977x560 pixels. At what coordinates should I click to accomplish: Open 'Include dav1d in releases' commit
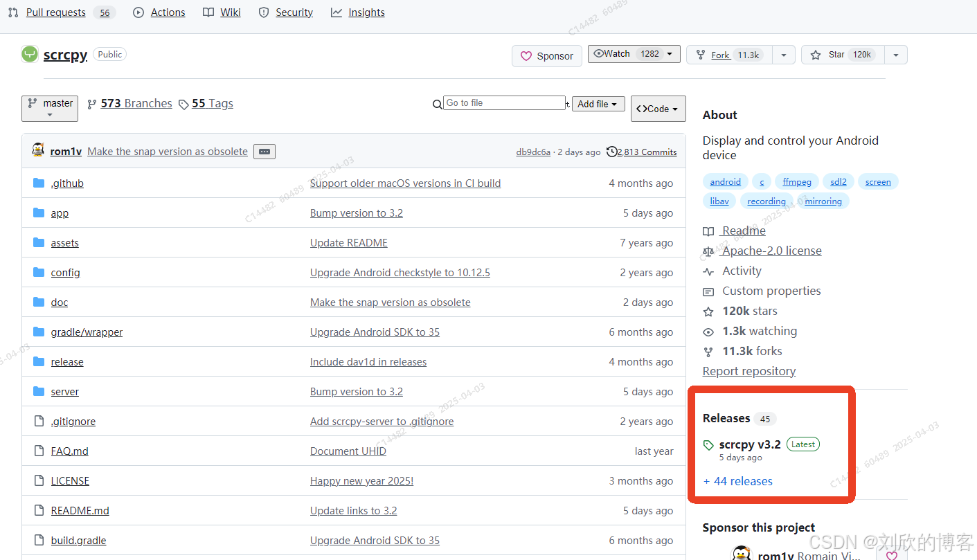coord(368,362)
